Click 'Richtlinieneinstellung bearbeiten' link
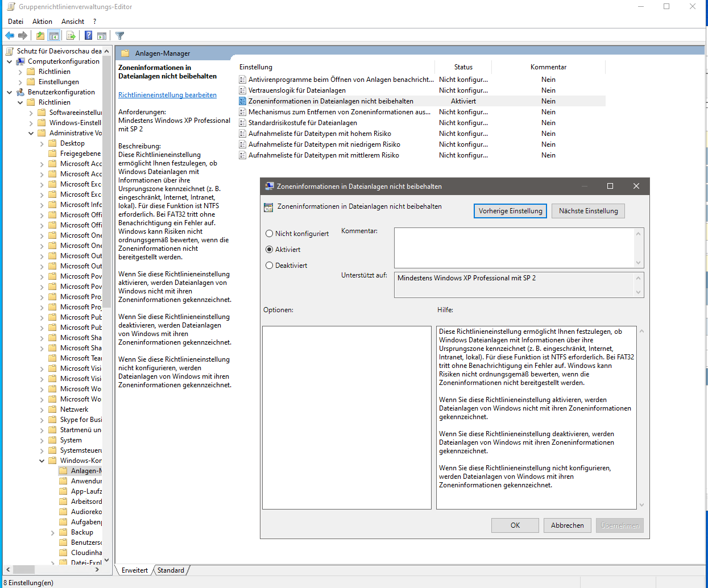 pyautogui.click(x=167, y=95)
